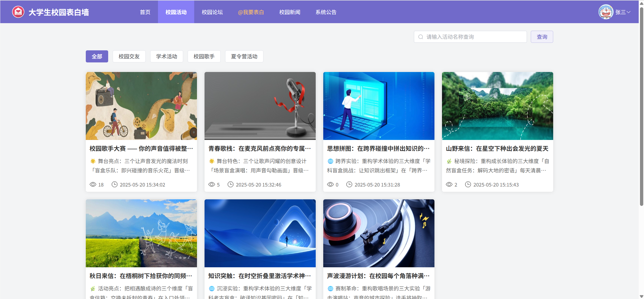Screen dimensions: 644x299
Task: Select the 全部 category filter
Action: tap(97, 56)
